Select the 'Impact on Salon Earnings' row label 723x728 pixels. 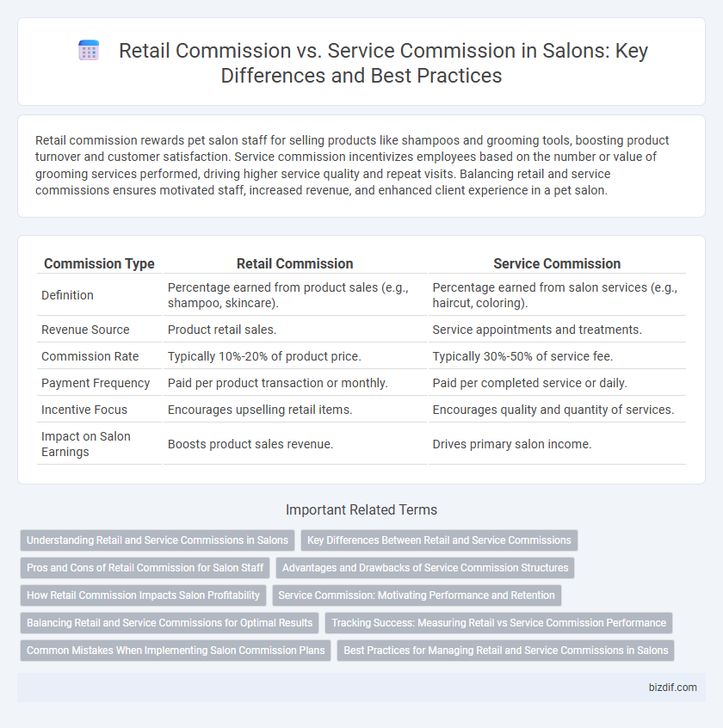(86, 444)
